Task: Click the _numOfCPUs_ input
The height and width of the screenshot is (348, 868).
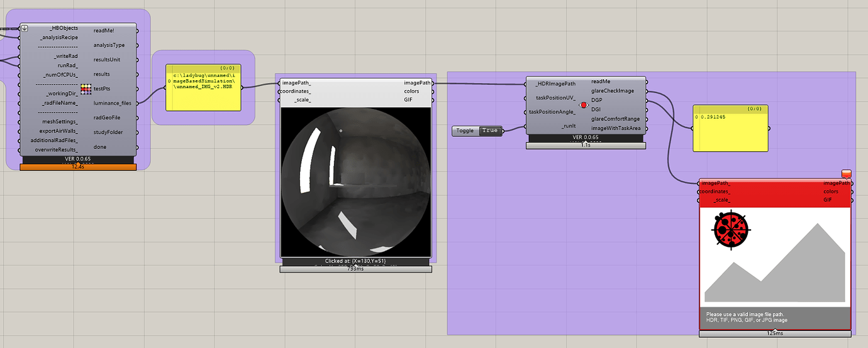Action: click(x=61, y=75)
